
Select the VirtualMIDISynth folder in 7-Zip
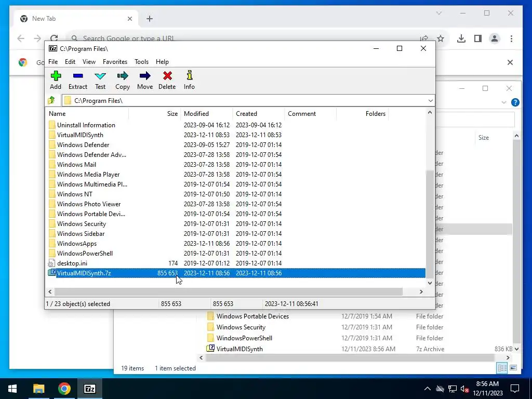[80, 135]
